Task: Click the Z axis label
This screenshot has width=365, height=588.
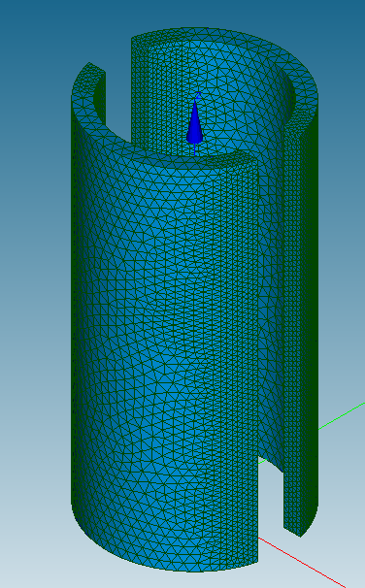Action: tap(198, 95)
